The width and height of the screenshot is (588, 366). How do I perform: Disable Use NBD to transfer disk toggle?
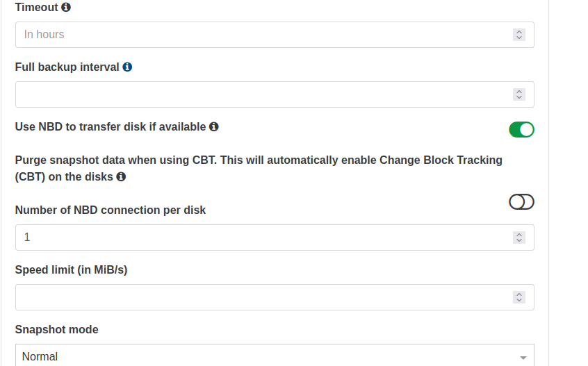(x=521, y=130)
